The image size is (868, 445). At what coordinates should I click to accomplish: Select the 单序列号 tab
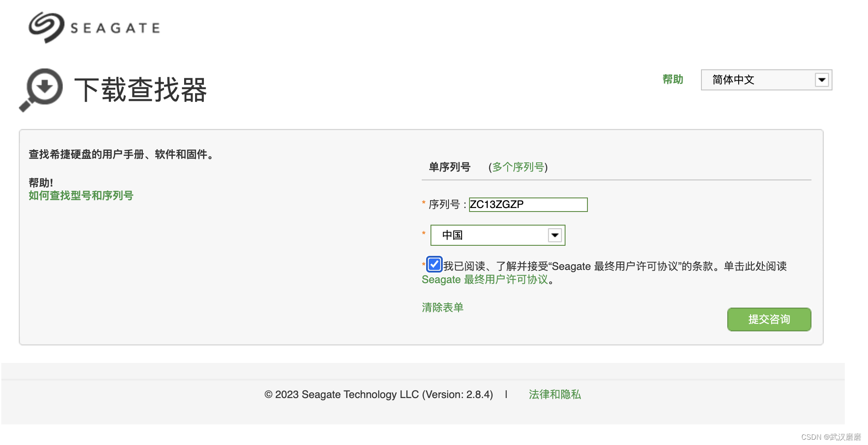point(449,167)
